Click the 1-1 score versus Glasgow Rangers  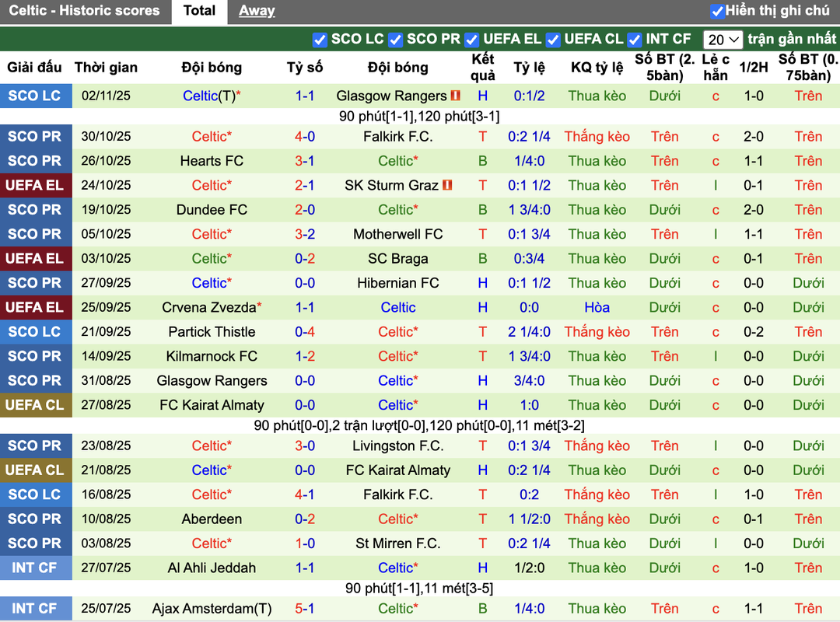pos(305,96)
